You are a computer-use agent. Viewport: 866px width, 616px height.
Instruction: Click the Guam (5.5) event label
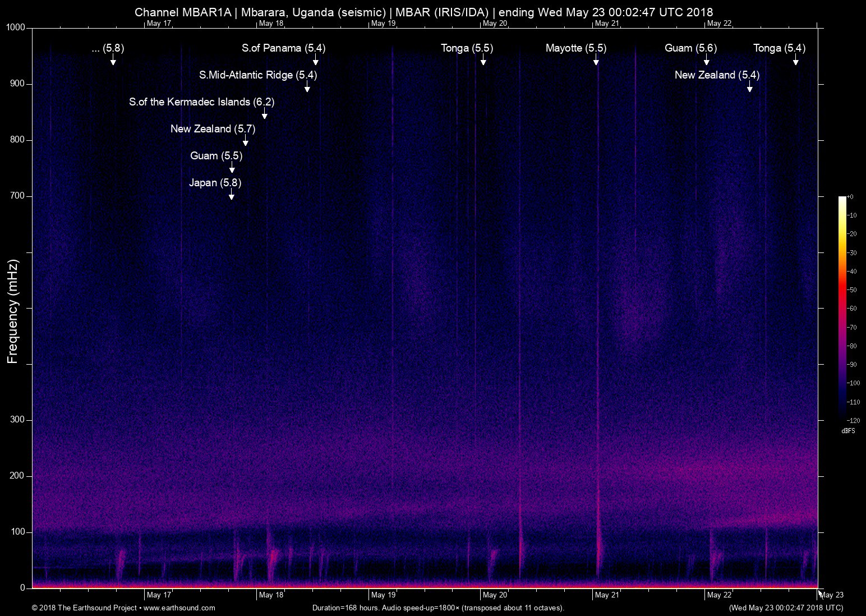click(x=216, y=156)
